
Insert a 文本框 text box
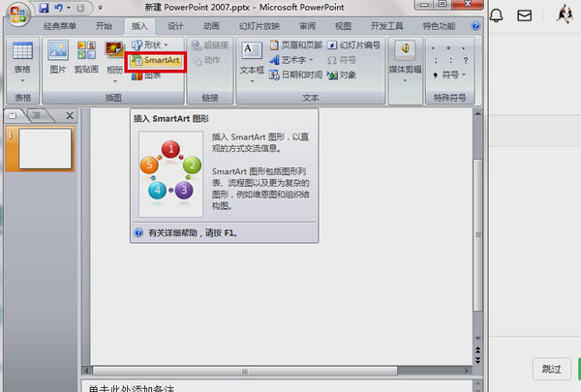click(252, 57)
